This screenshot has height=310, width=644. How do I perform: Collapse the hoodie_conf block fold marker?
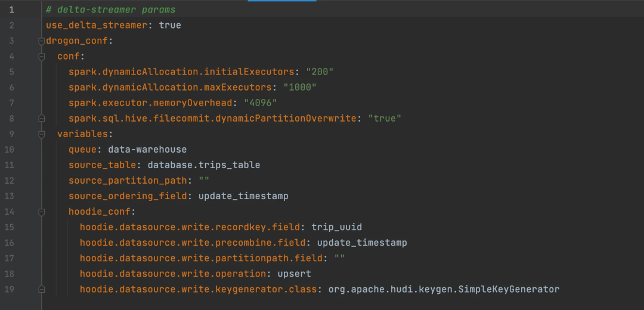pyautogui.click(x=42, y=212)
